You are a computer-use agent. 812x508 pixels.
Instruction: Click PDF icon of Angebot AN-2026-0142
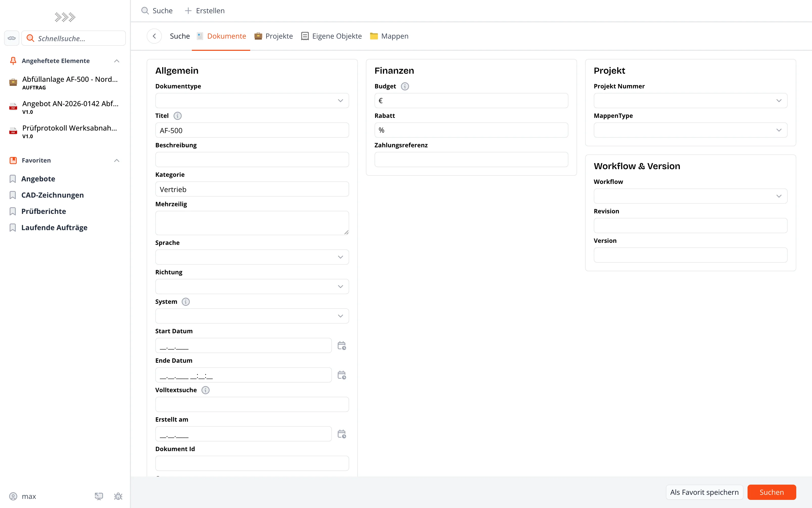13,107
